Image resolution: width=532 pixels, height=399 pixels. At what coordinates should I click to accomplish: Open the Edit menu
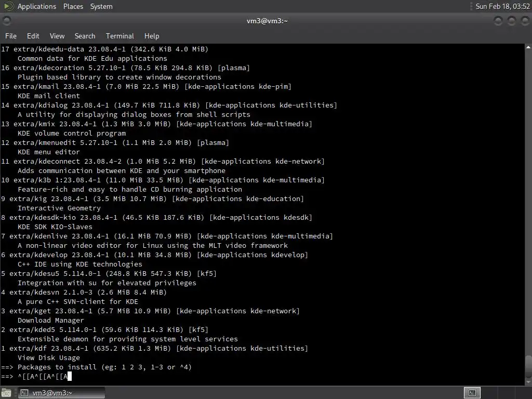[x=33, y=36]
